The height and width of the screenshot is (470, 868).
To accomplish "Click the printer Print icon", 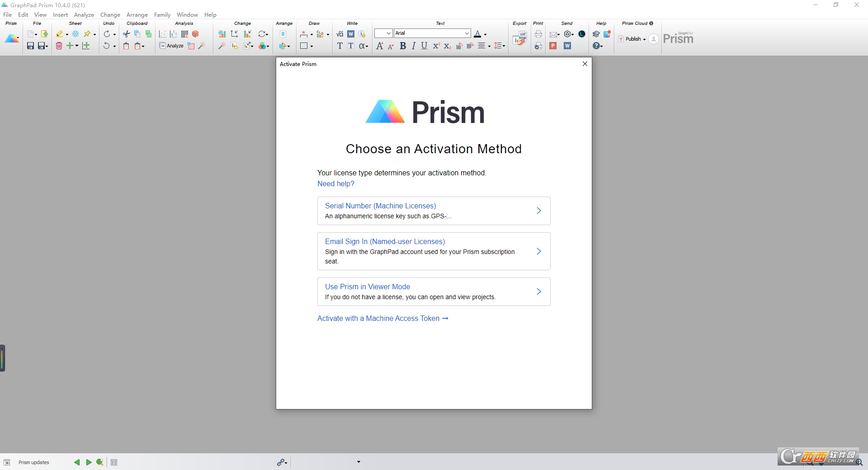I will click(538, 34).
